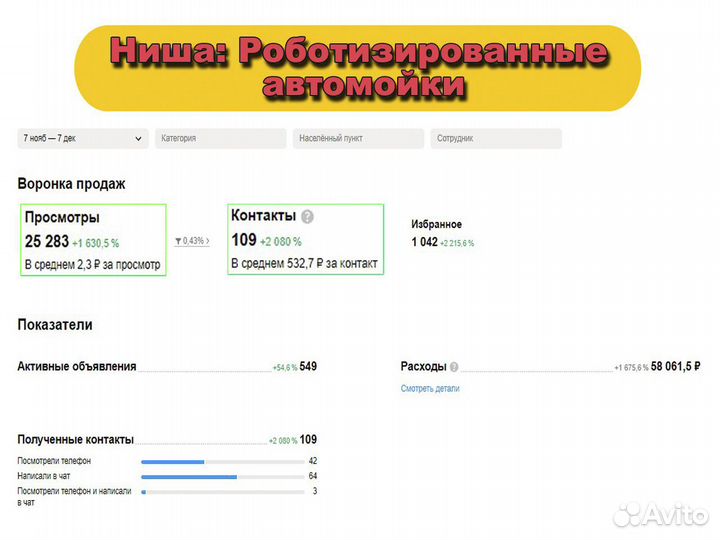Click the Населённый пункт filter field
Image resolution: width=720 pixels, height=540 pixels.
pyautogui.click(x=359, y=138)
